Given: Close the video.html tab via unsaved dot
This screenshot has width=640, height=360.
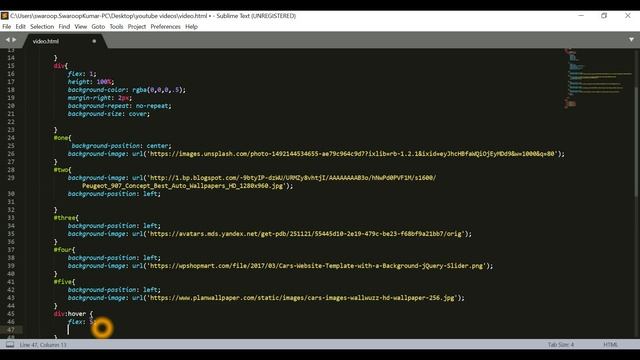Looking at the screenshot, I should tap(94, 41).
